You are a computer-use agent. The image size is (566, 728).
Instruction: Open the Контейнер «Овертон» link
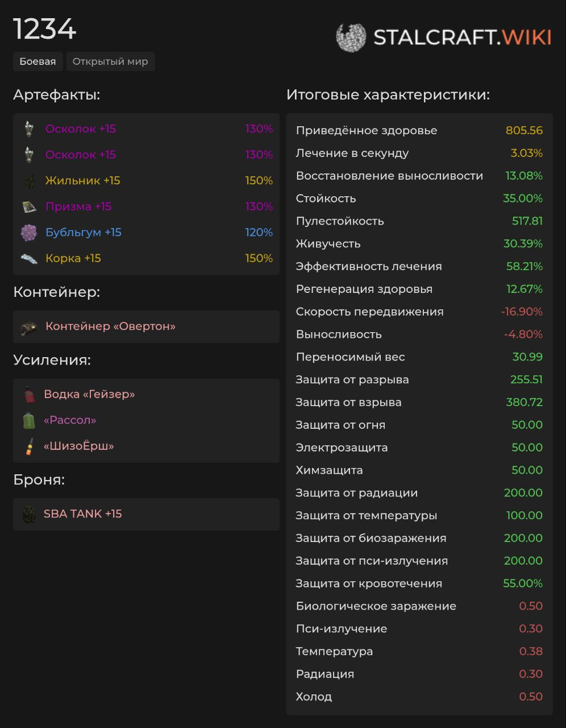[110, 326]
